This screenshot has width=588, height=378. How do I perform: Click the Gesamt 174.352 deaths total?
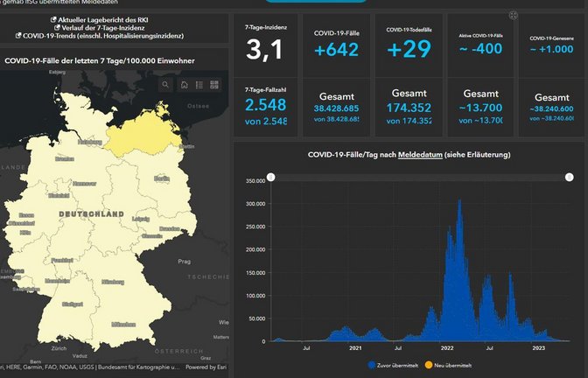tap(409, 108)
